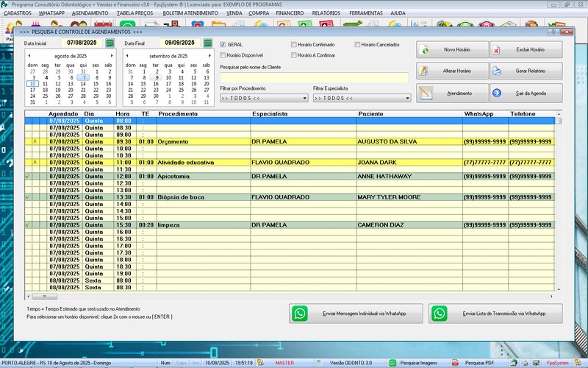588x368 pixels.
Task: Generate report with Gerar Relatório
Action: pos(526,71)
